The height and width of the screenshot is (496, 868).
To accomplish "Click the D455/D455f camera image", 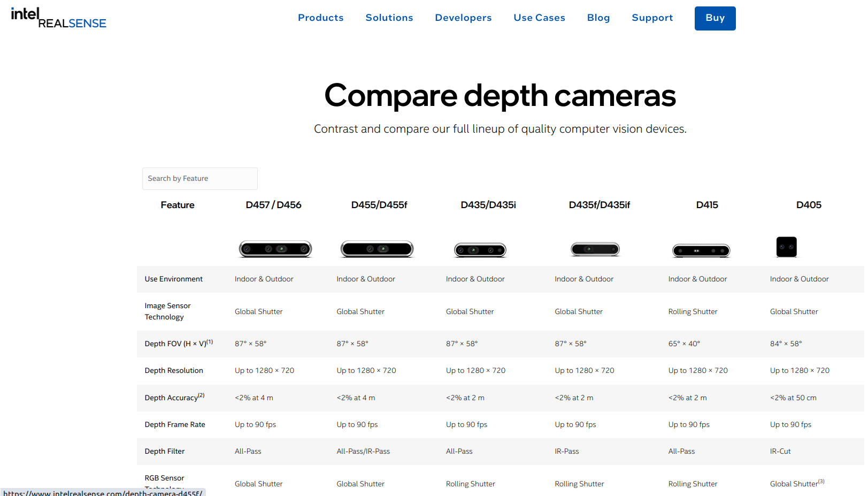I will coord(377,249).
